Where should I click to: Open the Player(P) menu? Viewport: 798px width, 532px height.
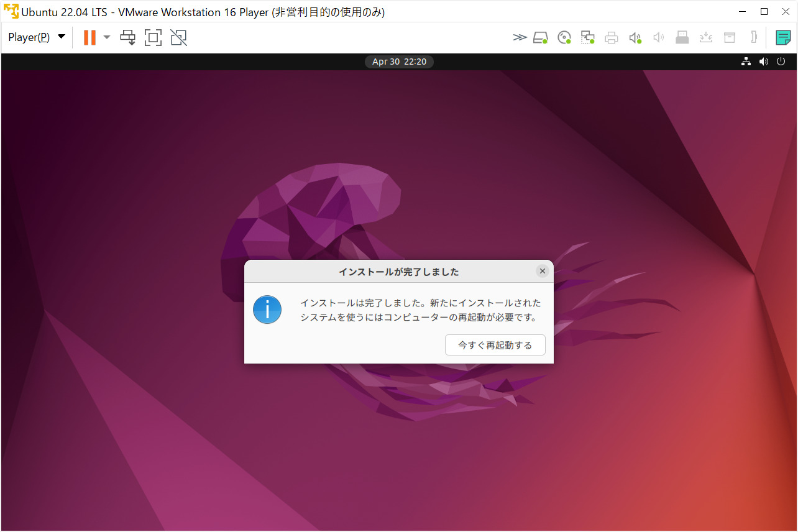click(x=36, y=37)
